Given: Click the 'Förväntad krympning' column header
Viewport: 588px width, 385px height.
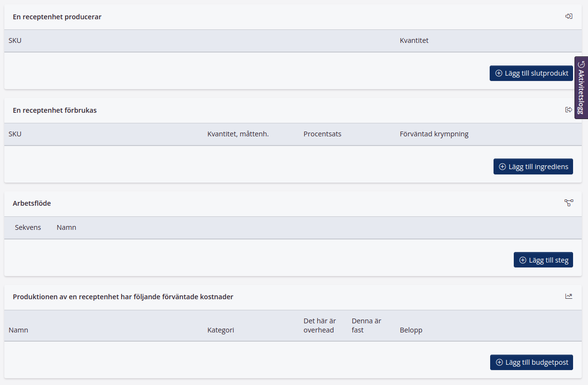Looking at the screenshot, I should [434, 134].
